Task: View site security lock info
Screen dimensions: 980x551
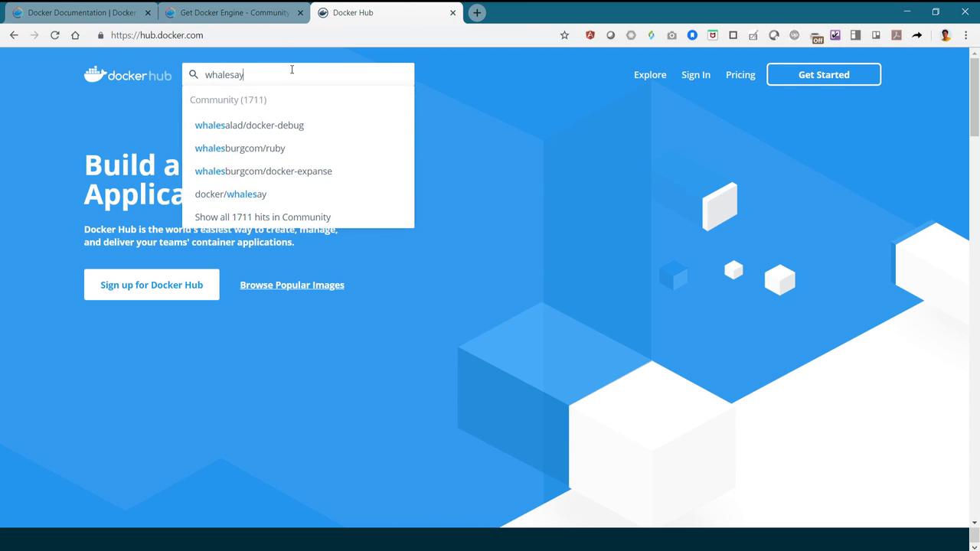Action: click(100, 35)
